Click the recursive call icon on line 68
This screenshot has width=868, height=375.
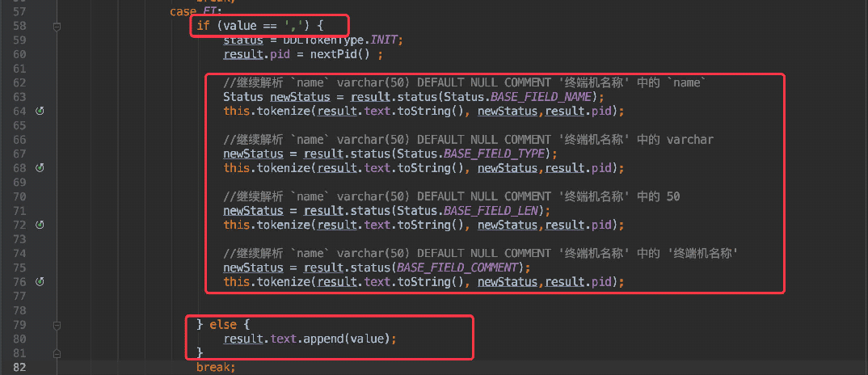[x=39, y=167]
